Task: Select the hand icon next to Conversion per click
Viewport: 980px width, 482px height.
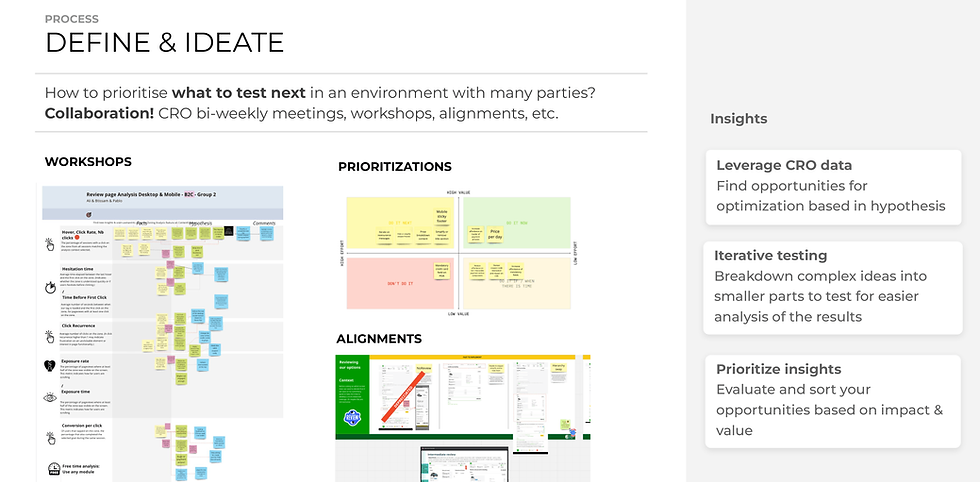Action: 50,437
